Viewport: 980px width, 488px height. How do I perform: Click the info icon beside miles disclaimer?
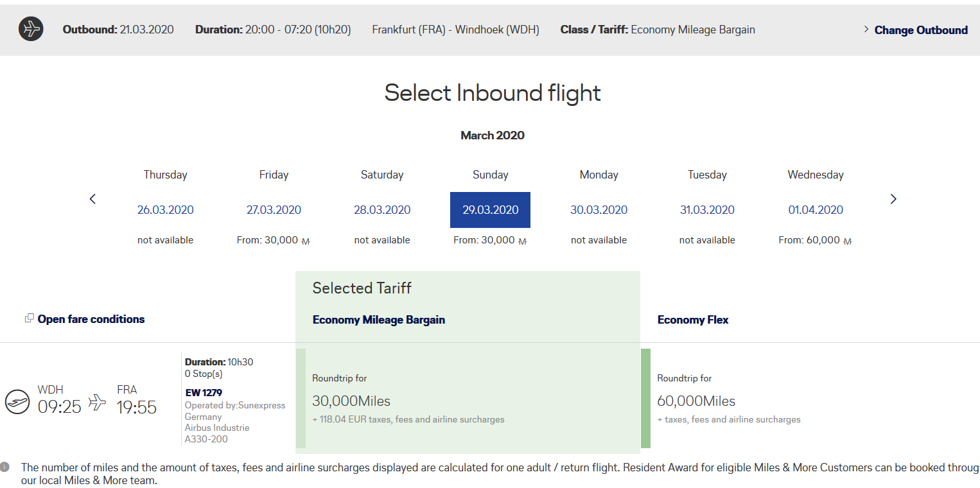click(5, 467)
